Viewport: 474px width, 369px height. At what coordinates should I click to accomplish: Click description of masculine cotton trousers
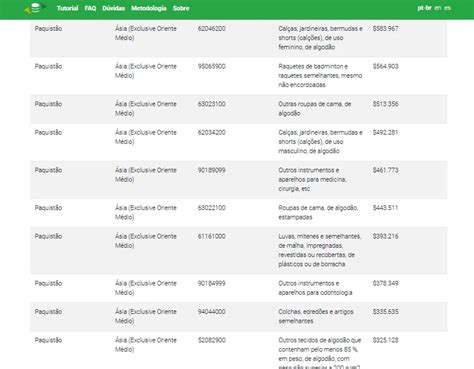(320, 142)
